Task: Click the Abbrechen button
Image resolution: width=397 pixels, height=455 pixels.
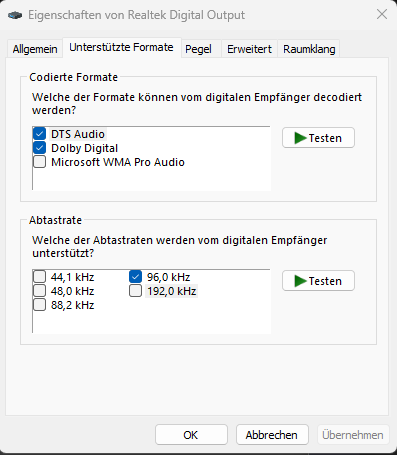Action: (272, 435)
